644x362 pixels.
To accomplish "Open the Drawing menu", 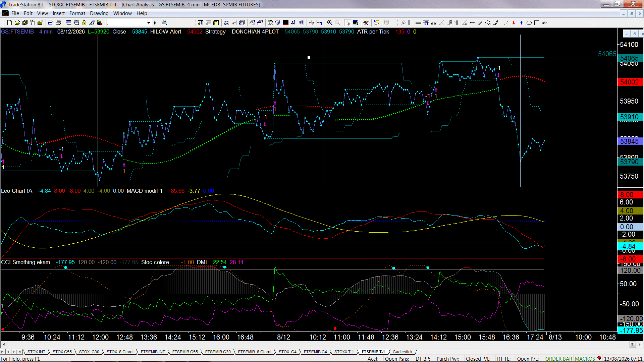I will point(99,13).
